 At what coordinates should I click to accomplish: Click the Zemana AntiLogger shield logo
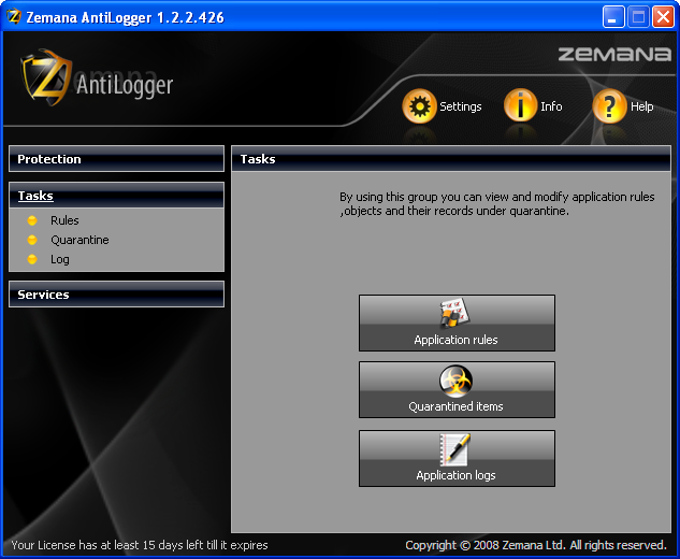[x=46, y=78]
